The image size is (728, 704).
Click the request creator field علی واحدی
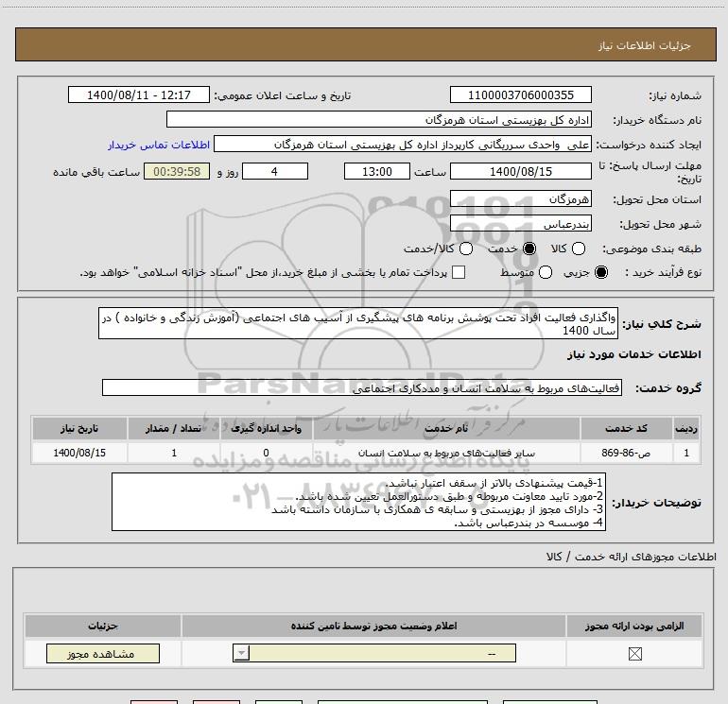pos(403,145)
